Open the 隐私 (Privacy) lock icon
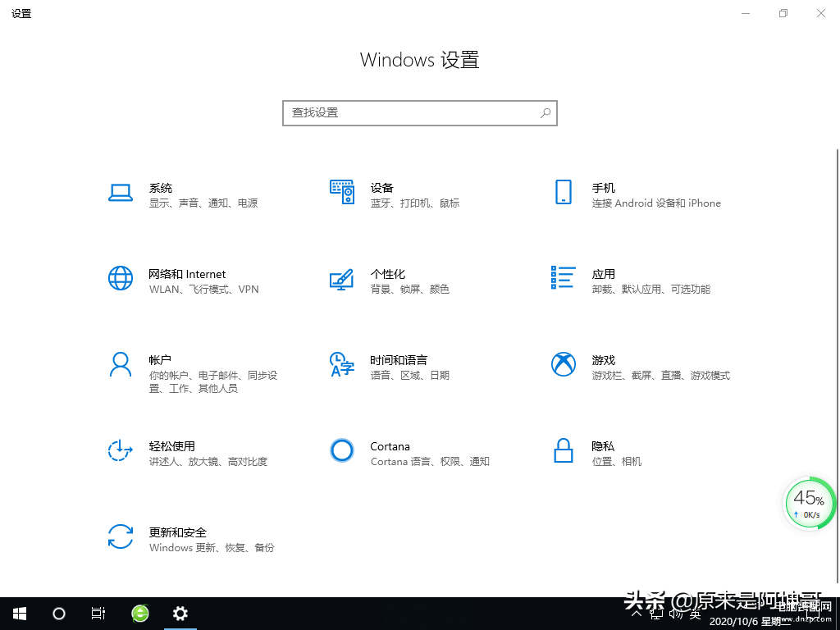 [563, 450]
